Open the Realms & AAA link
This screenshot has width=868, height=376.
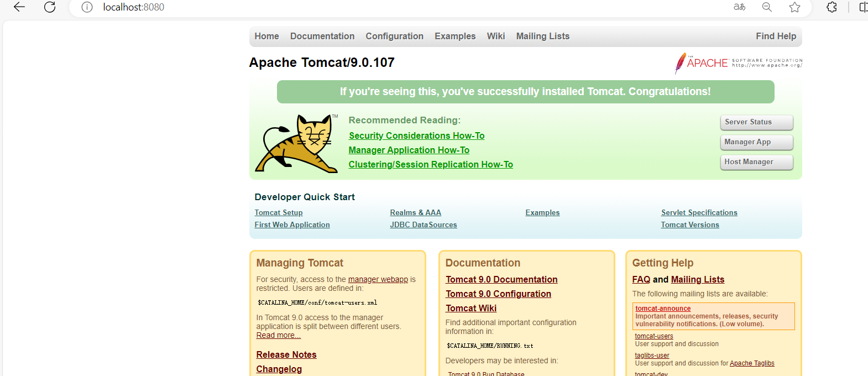pyautogui.click(x=415, y=212)
